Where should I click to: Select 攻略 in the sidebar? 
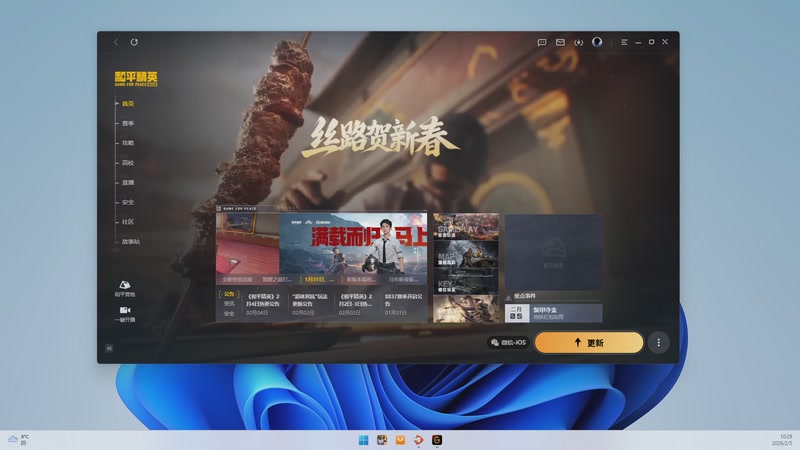128,143
